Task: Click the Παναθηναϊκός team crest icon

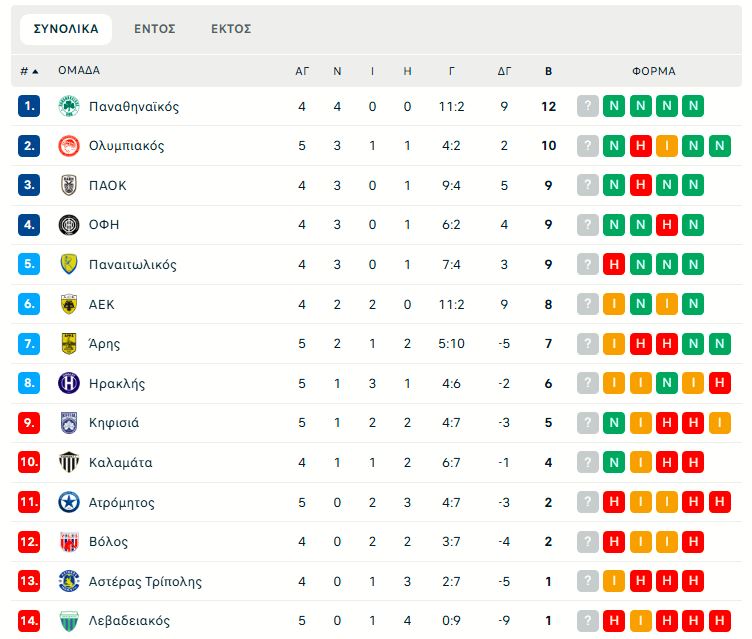Action: tap(69, 106)
